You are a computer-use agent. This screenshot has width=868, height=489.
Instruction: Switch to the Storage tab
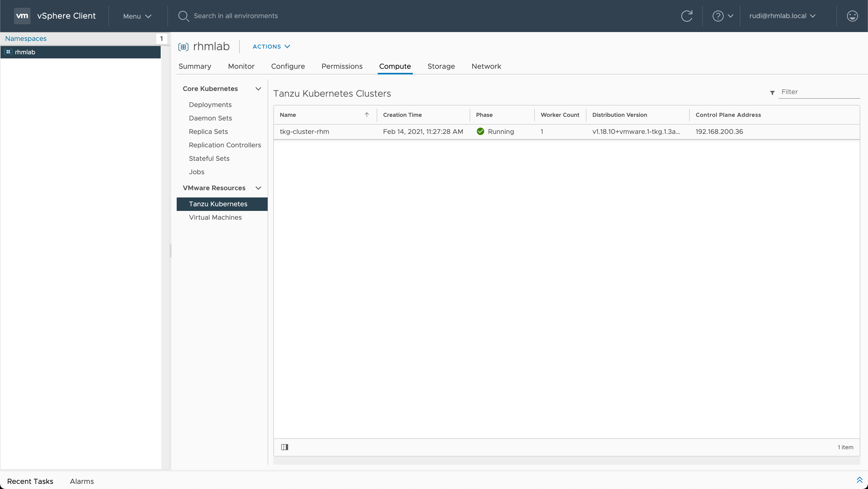tap(441, 66)
